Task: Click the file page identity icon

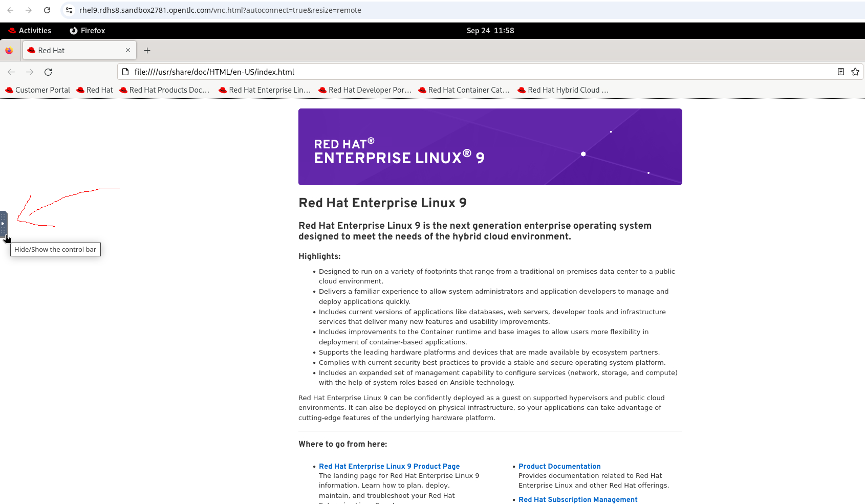Action: coord(125,72)
